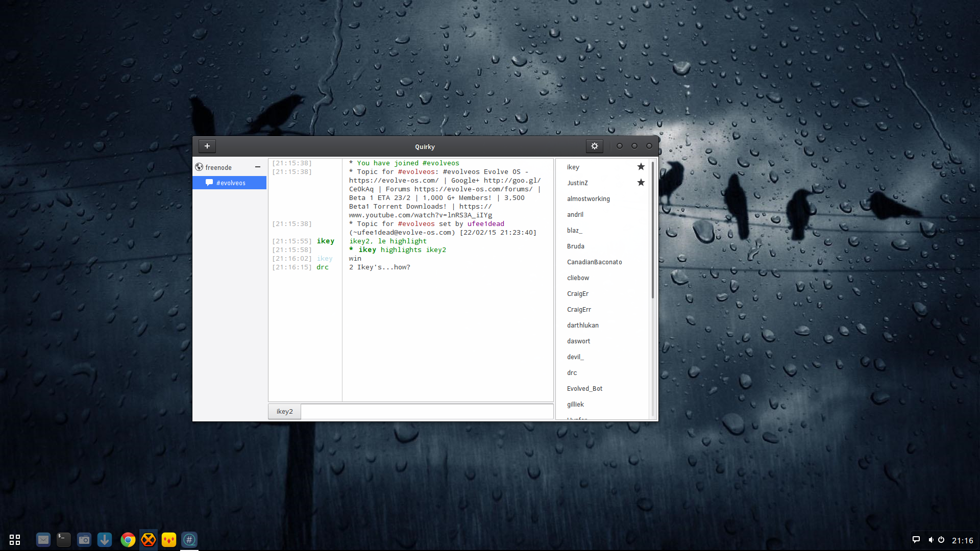The height and width of the screenshot is (551, 980).
Task: Switch to the Quirky hash icon in panel
Action: click(x=189, y=540)
